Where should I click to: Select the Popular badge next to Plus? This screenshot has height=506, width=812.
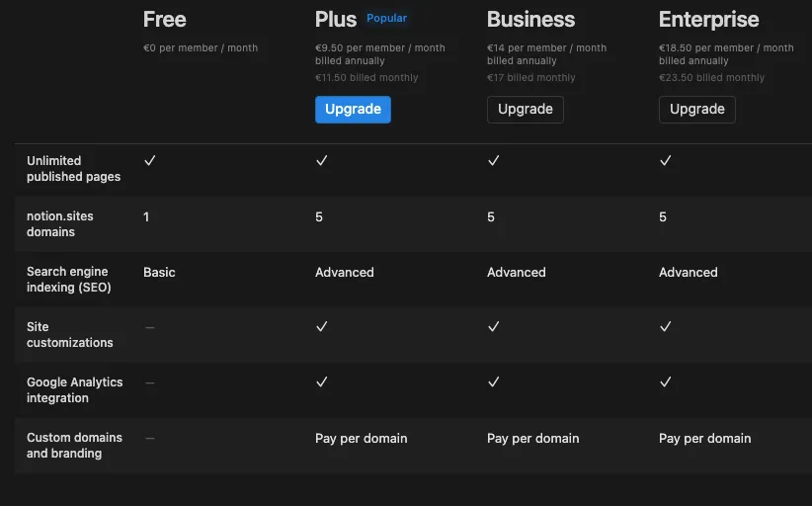click(x=386, y=18)
